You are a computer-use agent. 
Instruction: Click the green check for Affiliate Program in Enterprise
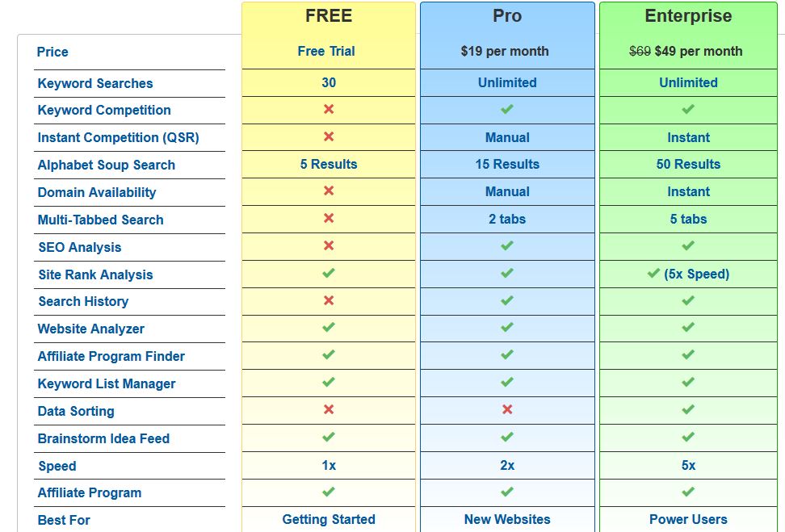coord(688,492)
